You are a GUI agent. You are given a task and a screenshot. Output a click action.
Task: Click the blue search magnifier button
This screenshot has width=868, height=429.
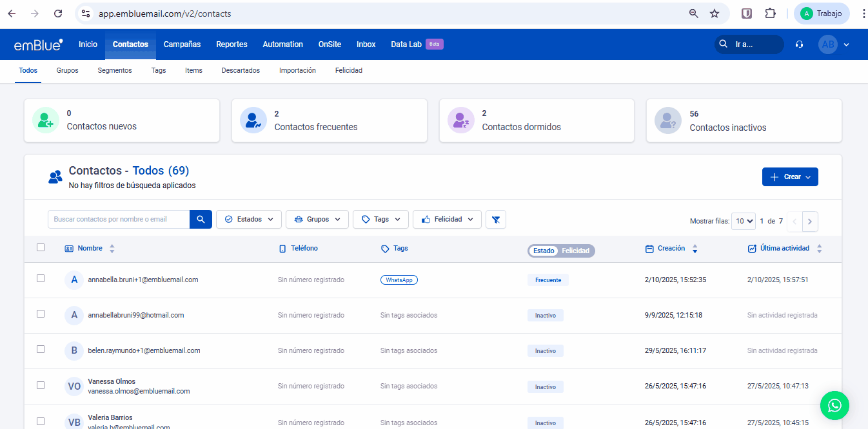pyautogui.click(x=201, y=220)
